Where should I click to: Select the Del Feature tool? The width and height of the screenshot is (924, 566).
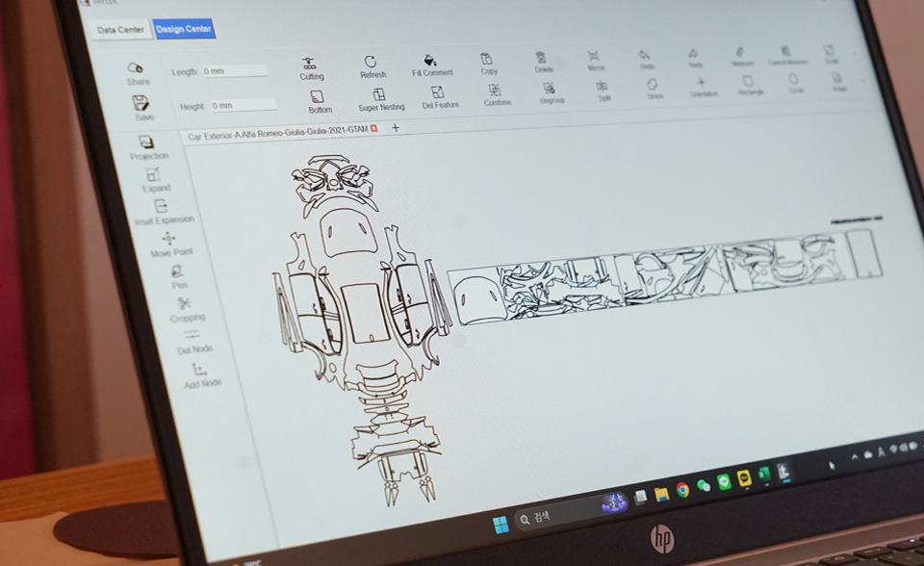point(438,92)
